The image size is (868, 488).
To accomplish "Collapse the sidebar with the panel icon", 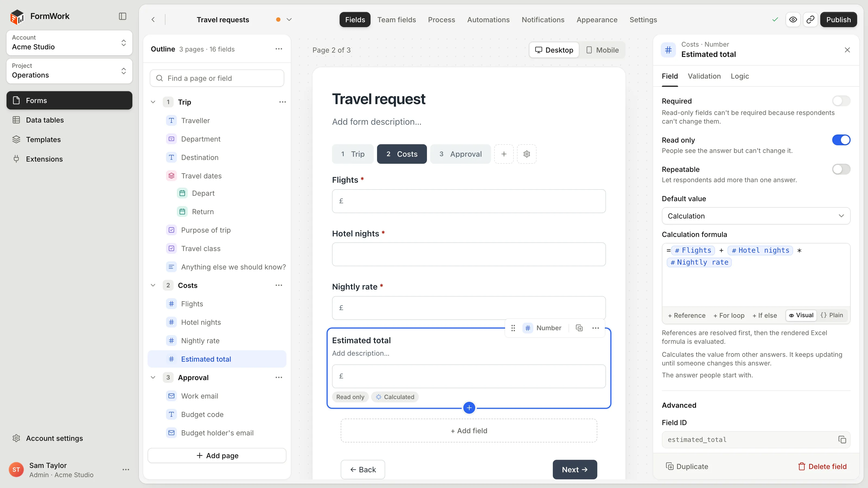I will click(123, 16).
